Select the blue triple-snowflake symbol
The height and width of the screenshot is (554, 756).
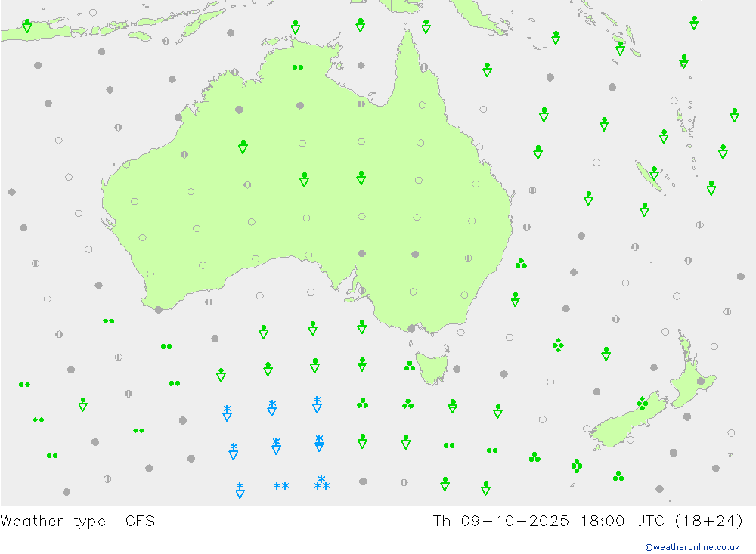coord(321,483)
